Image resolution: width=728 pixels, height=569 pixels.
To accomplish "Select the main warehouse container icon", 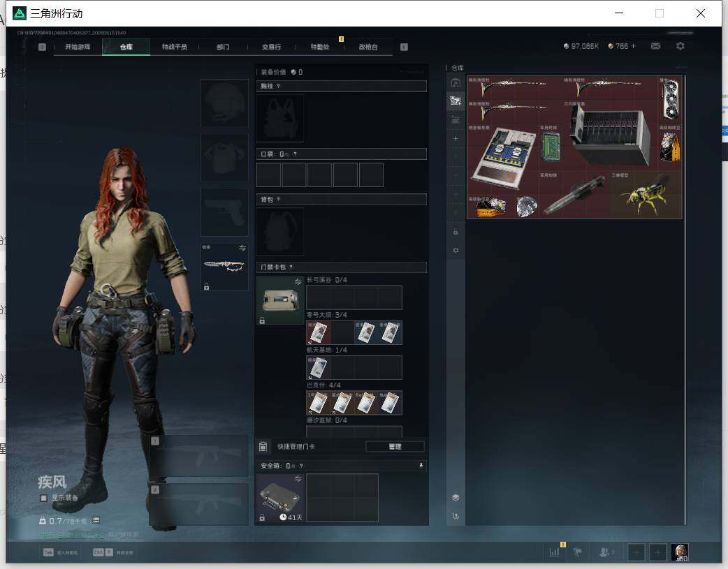I will pyautogui.click(x=456, y=83).
